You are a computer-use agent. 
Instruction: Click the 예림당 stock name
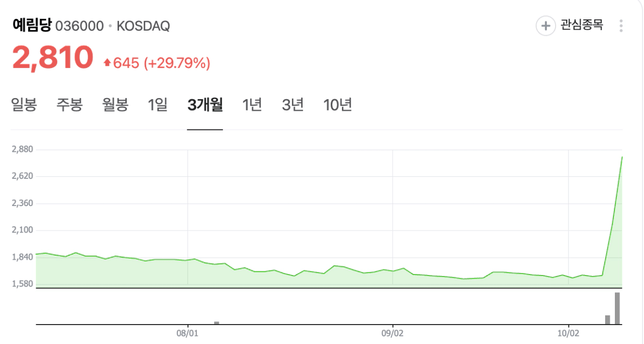pos(32,26)
